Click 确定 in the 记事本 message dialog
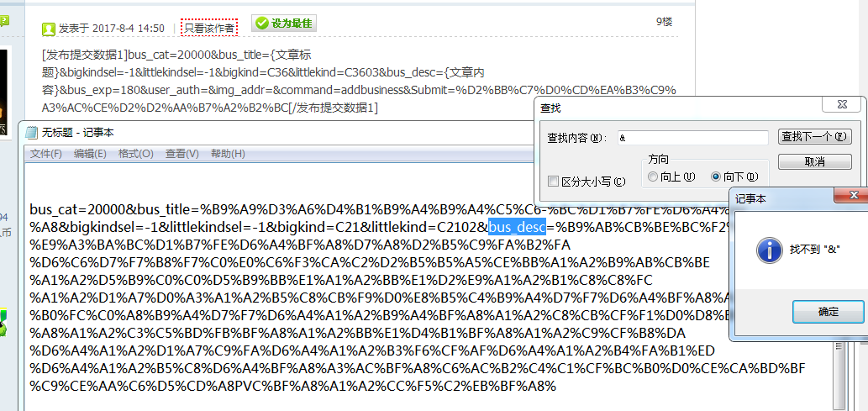868x411 pixels. click(829, 312)
